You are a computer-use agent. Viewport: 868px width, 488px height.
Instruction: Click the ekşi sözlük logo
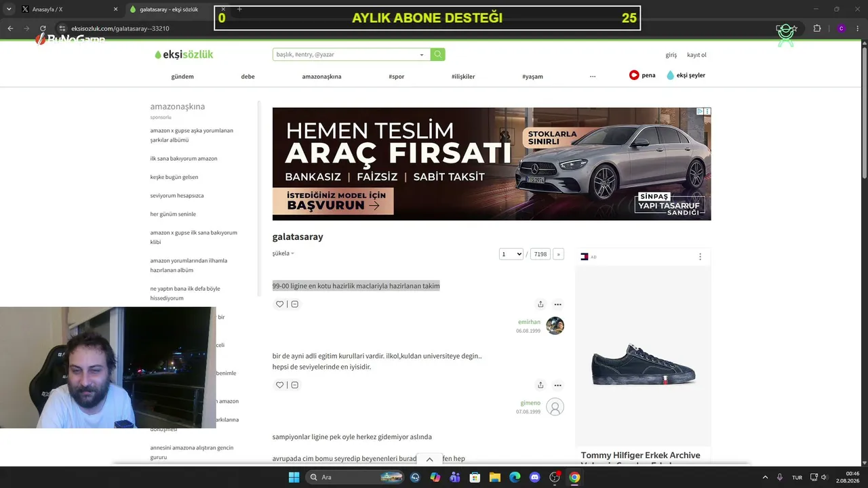[x=184, y=55]
